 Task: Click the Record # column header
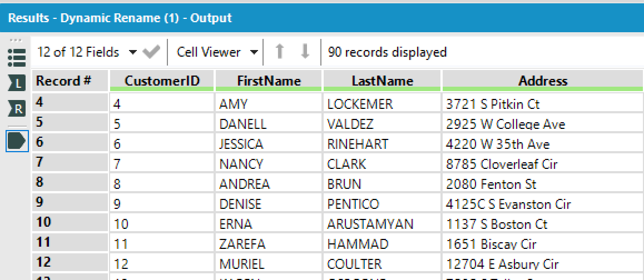coord(70,81)
